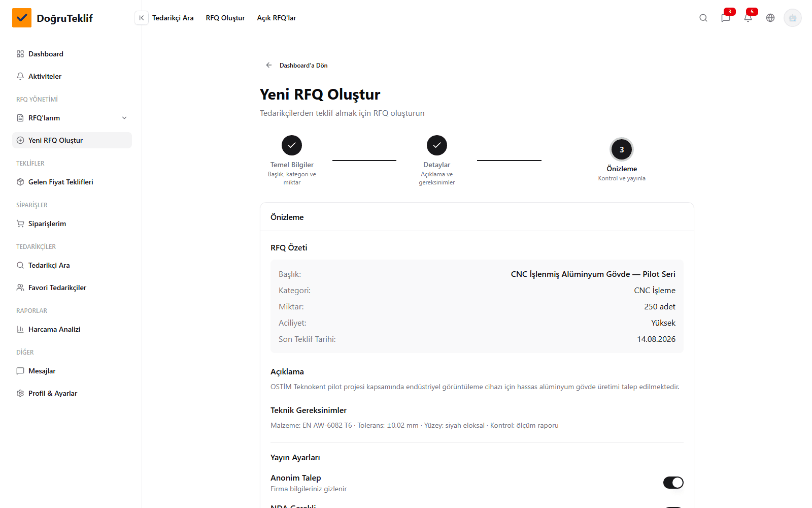Click the RFQ'larım document icon
Image resolution: width=812 pixels, height=508 pixels.
(20, 118)
